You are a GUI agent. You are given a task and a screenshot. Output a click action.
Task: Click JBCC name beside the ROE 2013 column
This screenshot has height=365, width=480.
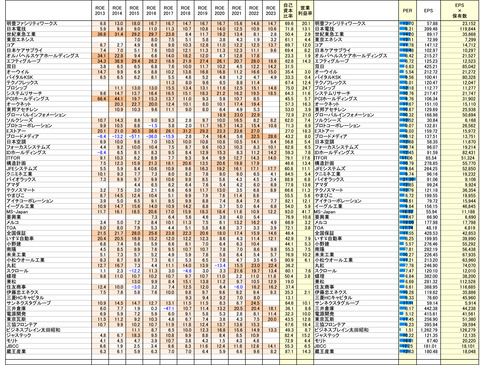pos(13,346)
